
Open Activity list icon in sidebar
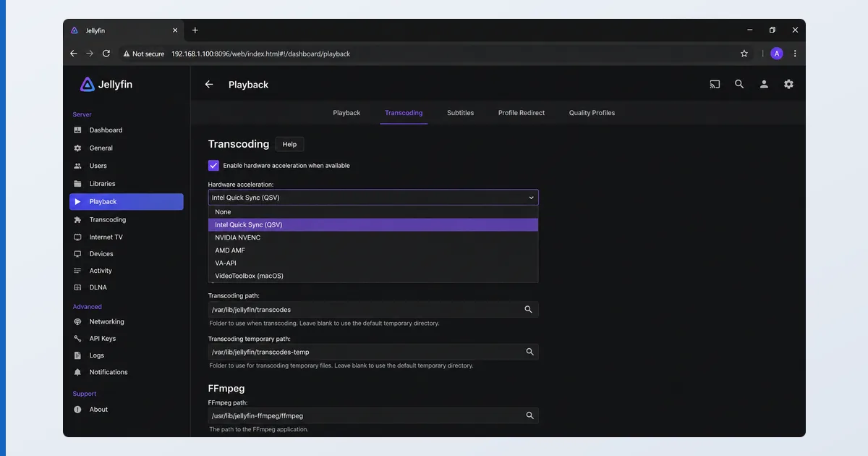coord(77,271)
